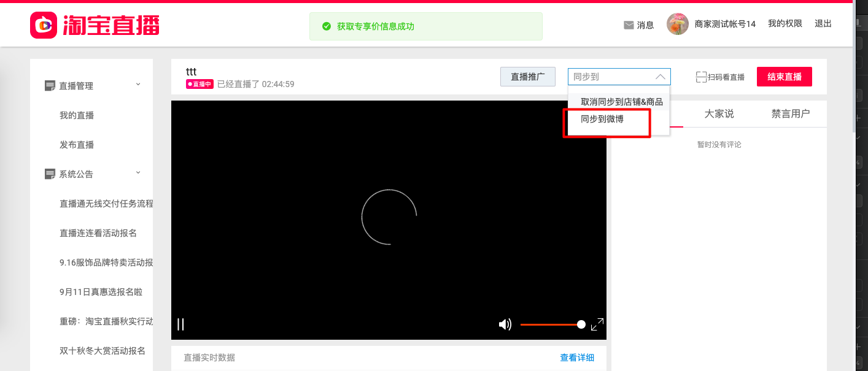Viewport: 868px width, 371px height.
Task: Open 双十秋冬大赏活动报名 announcement
Action: click(103, 351)
